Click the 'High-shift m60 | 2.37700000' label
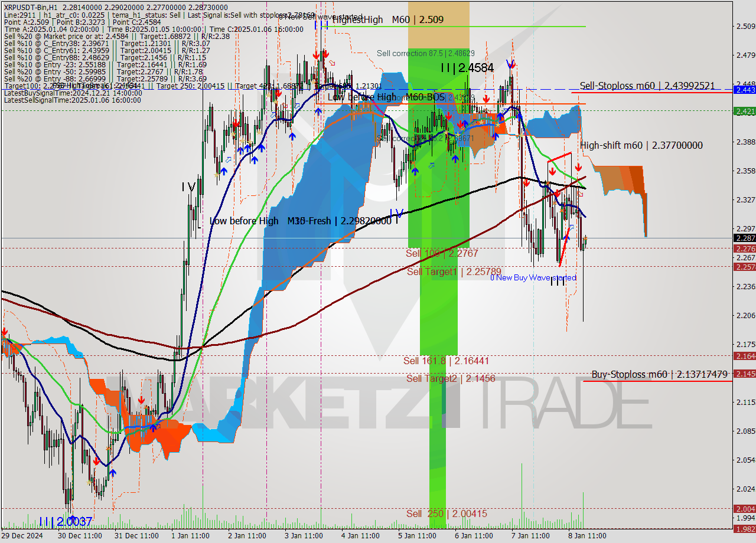 641,145
